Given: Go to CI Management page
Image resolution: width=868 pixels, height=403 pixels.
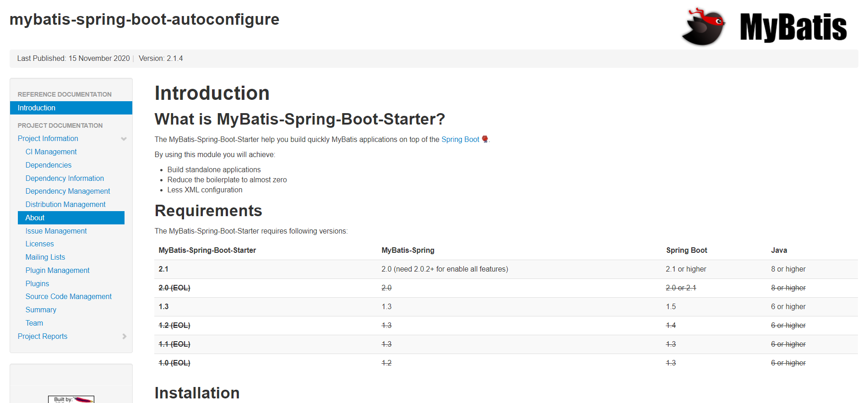Looking at the screenshot, I should click(51, 152).
